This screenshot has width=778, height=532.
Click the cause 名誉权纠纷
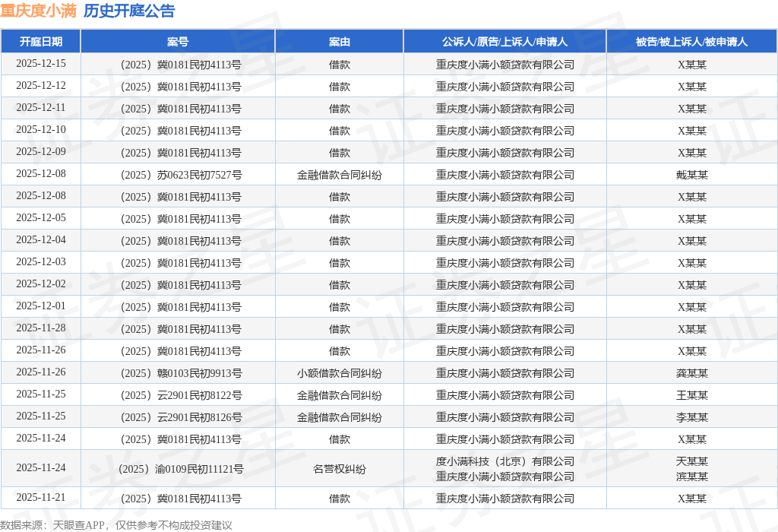click(x=340, y=469)
